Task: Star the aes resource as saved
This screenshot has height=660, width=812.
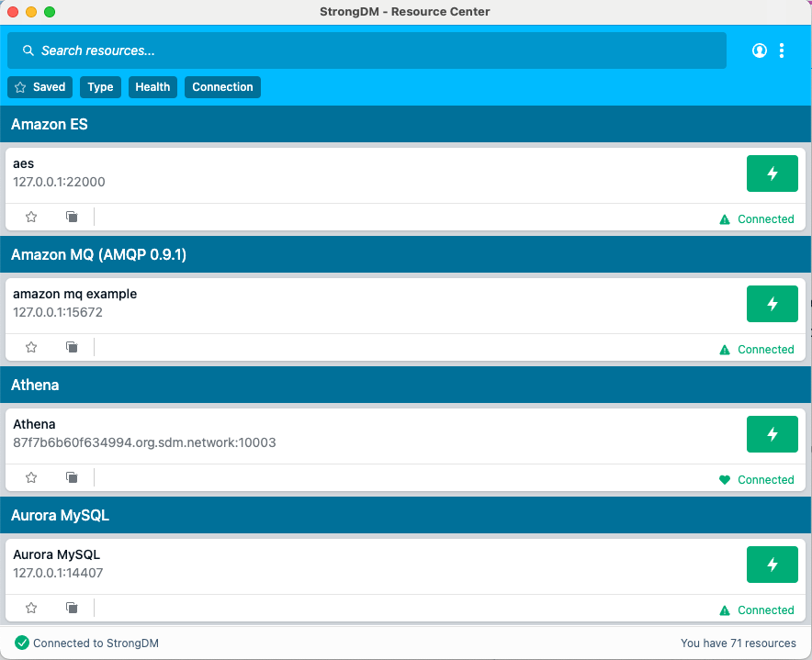Action: click(31, 217)
